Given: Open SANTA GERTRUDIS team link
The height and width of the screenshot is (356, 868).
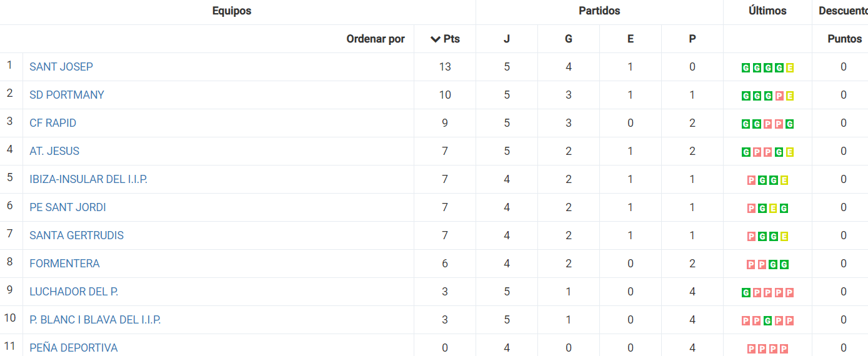Looking at the screenshot, I should point(76,235).
